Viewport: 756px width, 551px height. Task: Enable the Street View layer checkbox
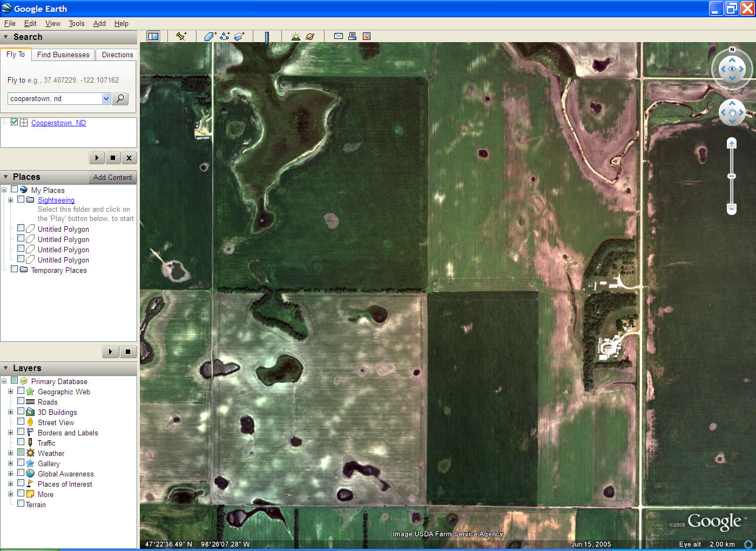(x=21, y=421)
